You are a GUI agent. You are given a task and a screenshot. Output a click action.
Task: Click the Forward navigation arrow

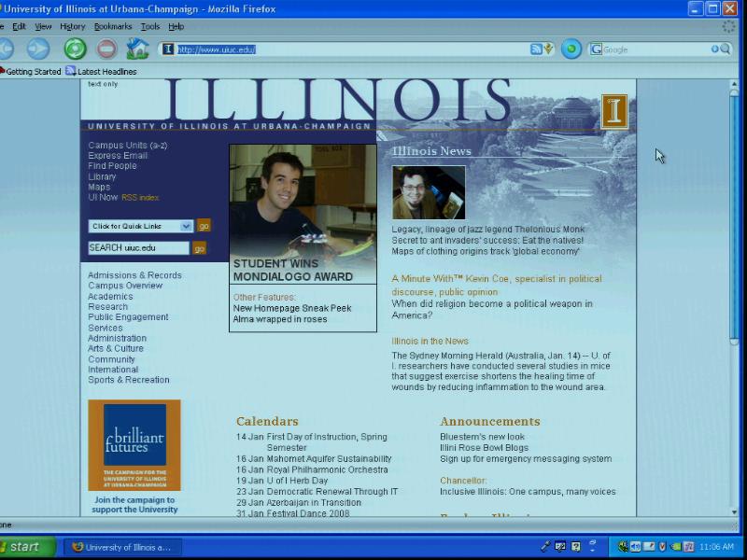click(x=37, y=49)
